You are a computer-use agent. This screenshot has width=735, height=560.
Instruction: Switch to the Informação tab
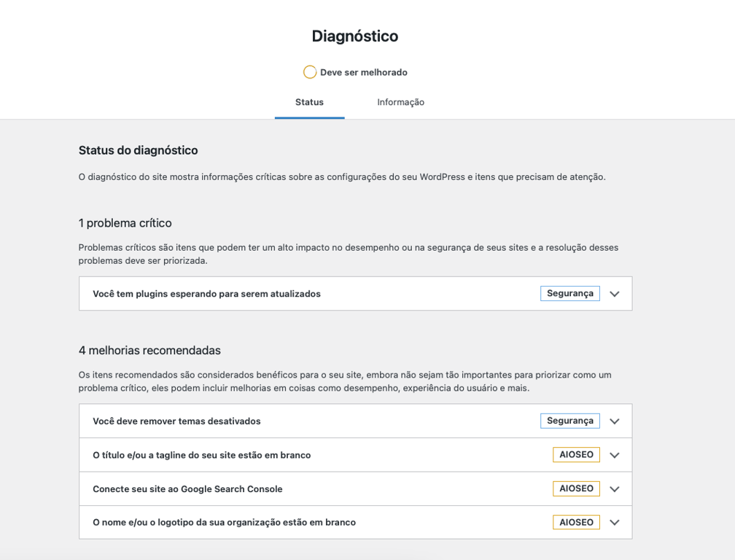pos(400,102)
